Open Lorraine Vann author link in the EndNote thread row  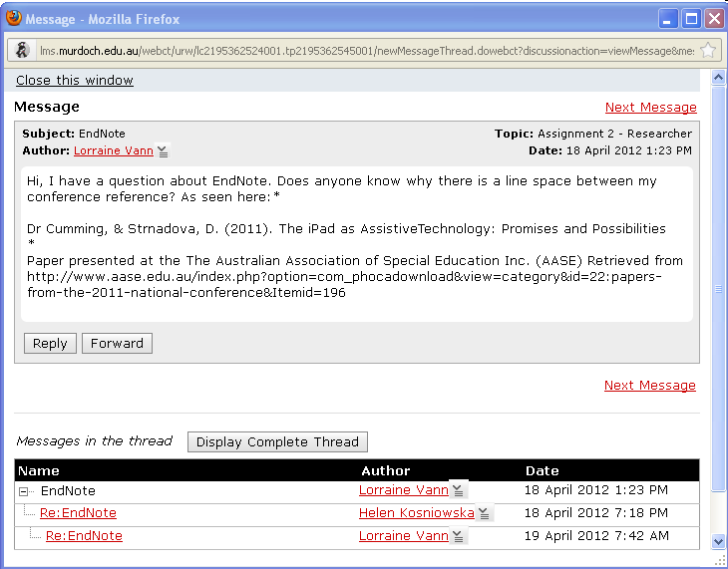tap(404, 490)
